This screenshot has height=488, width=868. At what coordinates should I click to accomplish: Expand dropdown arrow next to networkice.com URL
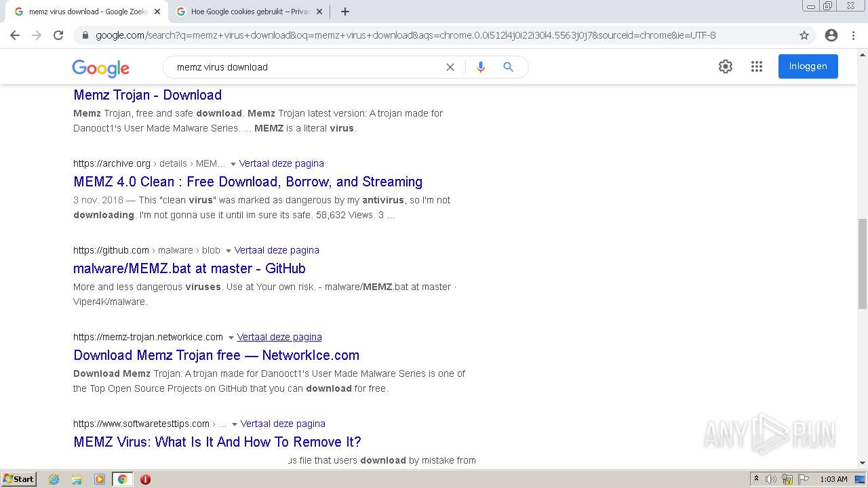click(231, 338)
